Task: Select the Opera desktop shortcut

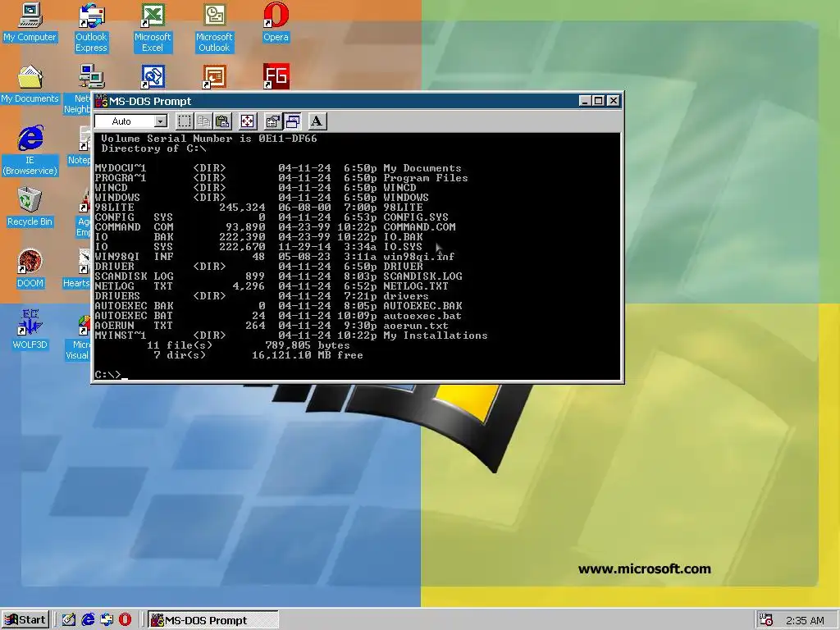Action: click(276, 23)
